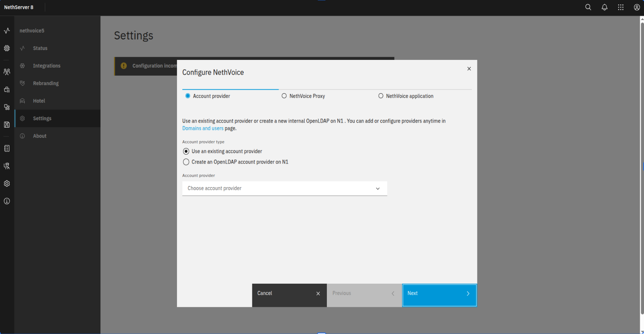Open the Hotel section
This screenshot has height=334, width=644.
click(x=39, y=101)
